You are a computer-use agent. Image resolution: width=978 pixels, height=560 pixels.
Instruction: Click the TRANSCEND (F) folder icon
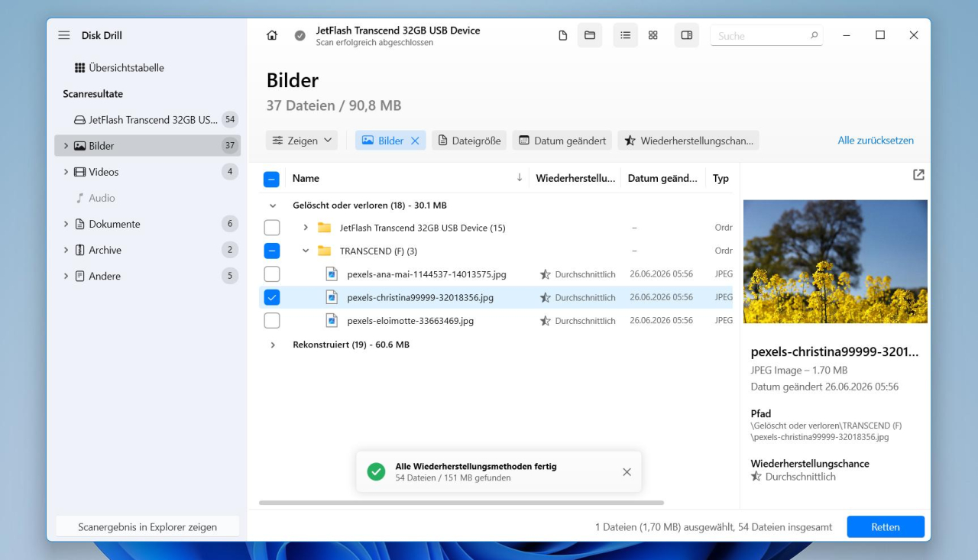[325, 251]
